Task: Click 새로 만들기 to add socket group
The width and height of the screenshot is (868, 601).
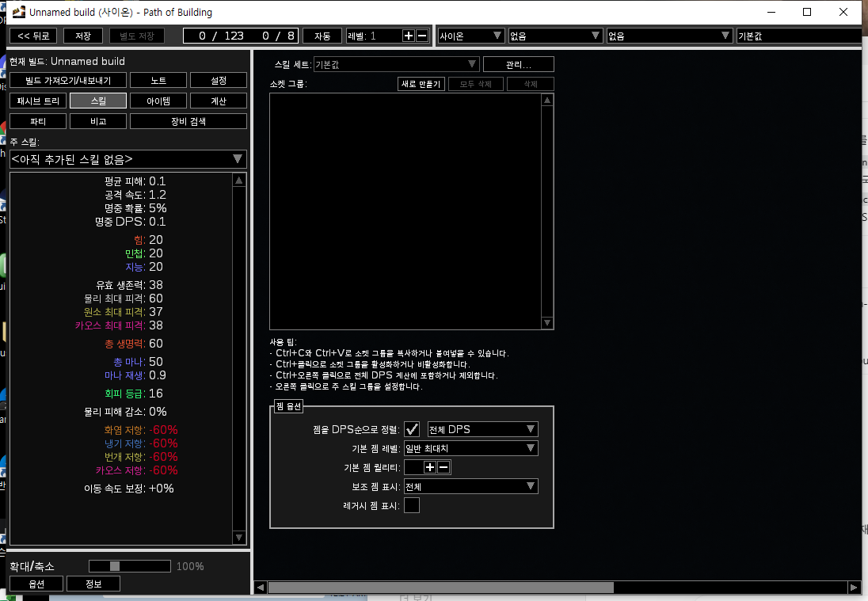Action: [421, 84]
